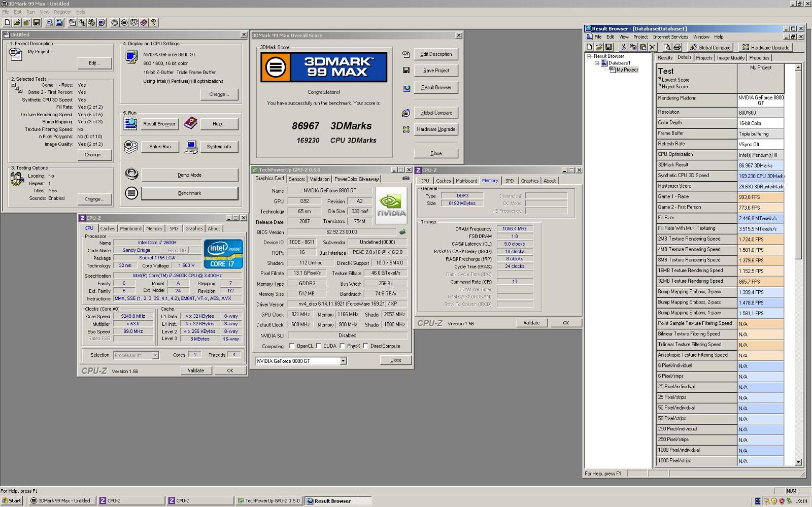Click the 86.967 3DMarks result cell
This screenshot has width=812, height=507.
(760, 165)
